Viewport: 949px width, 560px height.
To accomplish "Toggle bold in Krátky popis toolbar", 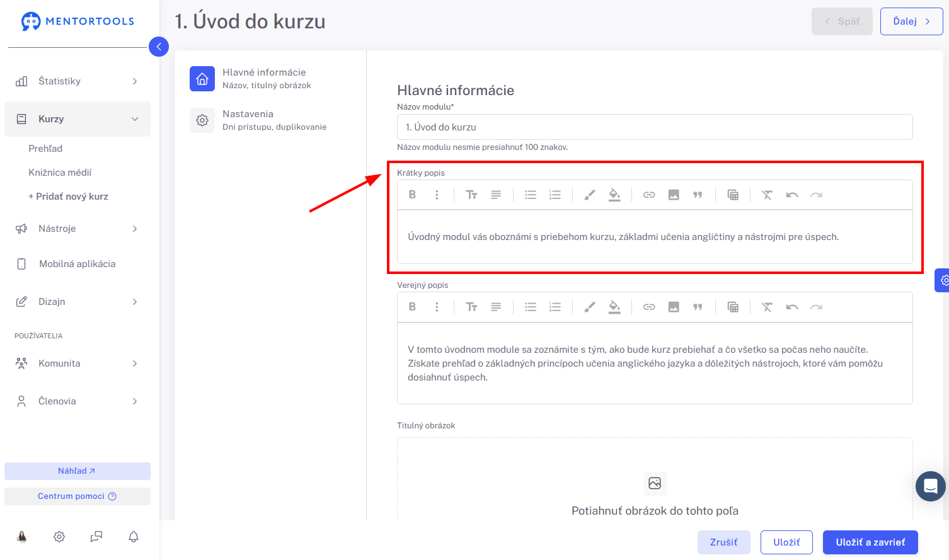I will tap(412, 195).
